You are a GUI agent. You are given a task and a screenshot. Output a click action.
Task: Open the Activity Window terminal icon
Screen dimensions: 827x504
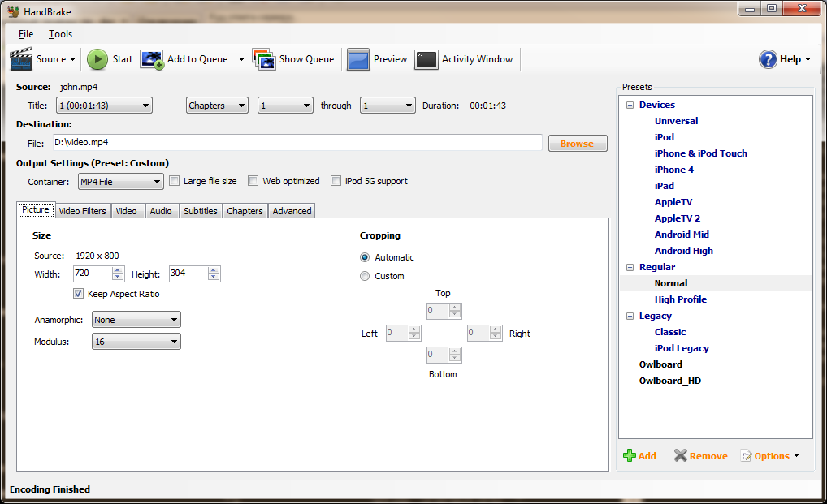426,59
